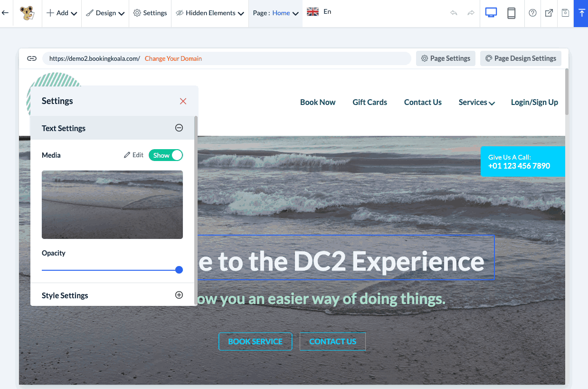Open the Page: Home selector
Viewport: 588px width, 389px height.
(275, 13)
